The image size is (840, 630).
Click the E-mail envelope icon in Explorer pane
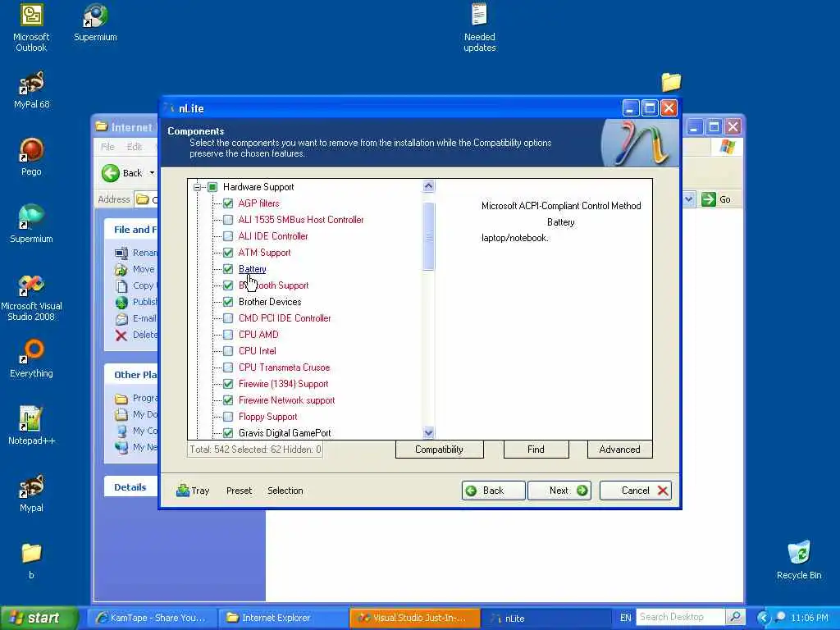click(x=121, y=319)
